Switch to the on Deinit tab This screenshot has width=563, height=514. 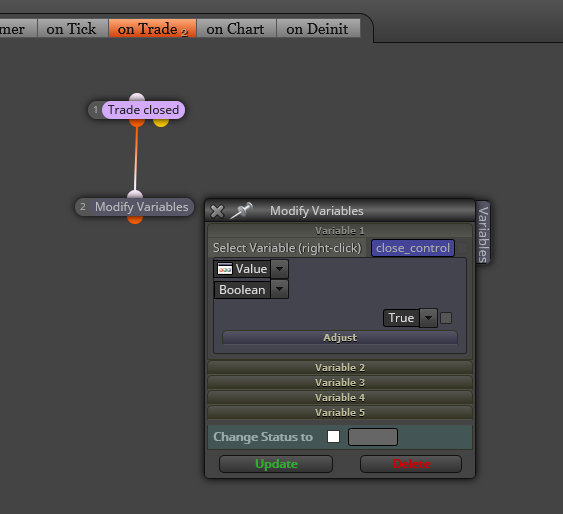[318, 28]
